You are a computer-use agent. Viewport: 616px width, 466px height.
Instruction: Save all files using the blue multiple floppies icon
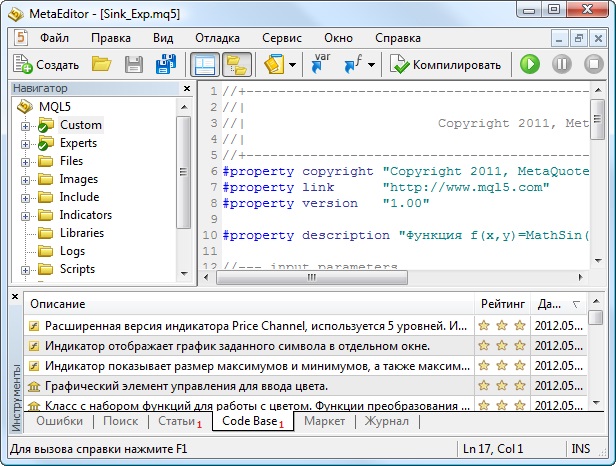coord(166,64)
